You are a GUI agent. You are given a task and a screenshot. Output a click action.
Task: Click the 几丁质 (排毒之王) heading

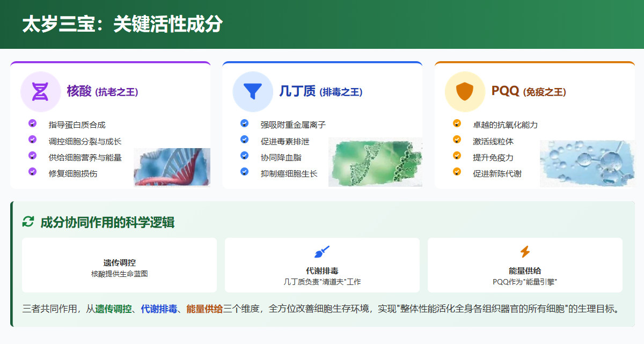point(321,91)
